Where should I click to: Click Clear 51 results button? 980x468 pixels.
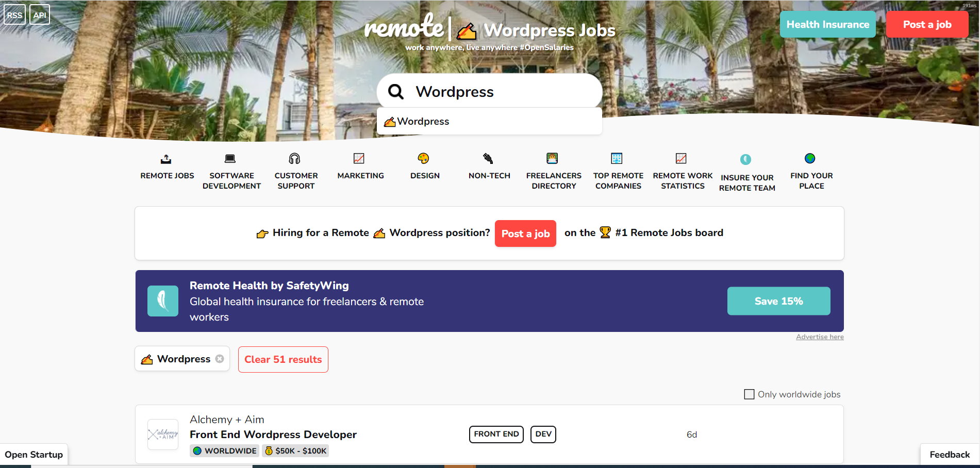point(283,359)
